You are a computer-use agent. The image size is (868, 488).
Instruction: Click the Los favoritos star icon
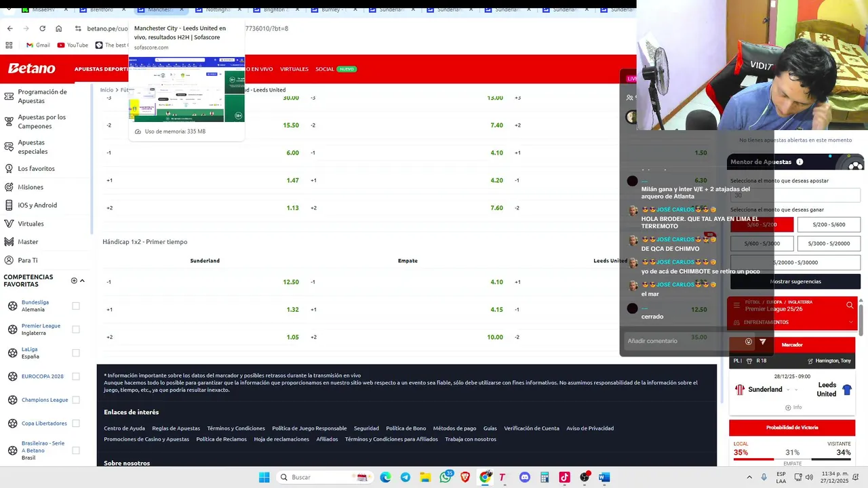tap(9, 168)
